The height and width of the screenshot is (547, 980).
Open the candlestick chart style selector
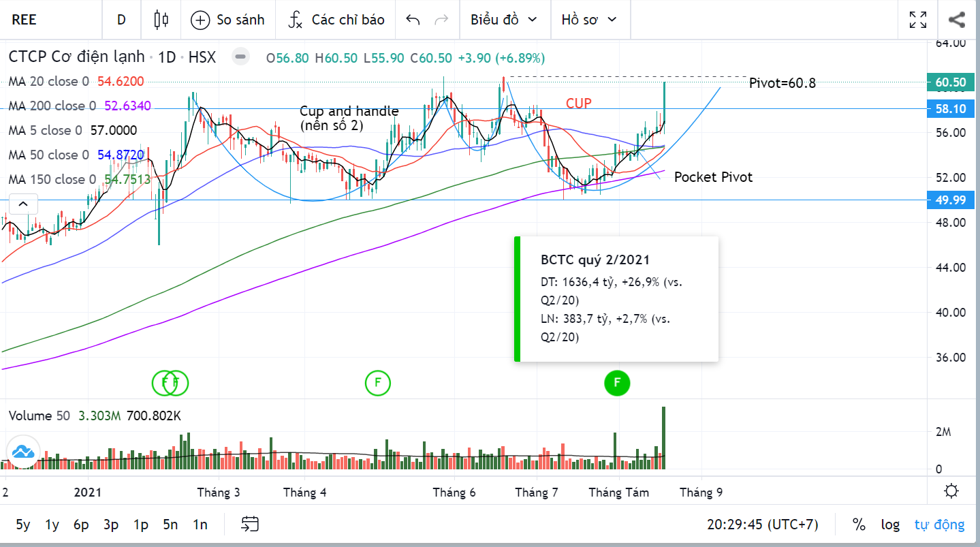[x=161, y=20]
